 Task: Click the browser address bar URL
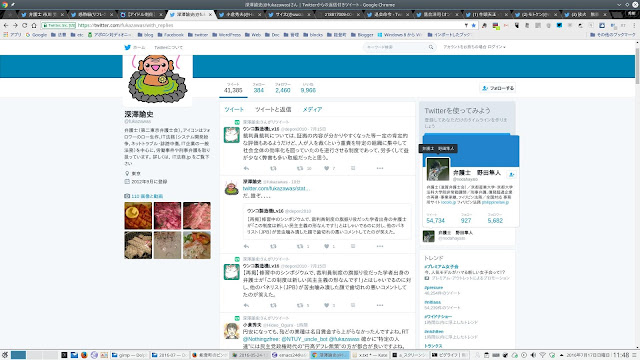click(126, 25)
